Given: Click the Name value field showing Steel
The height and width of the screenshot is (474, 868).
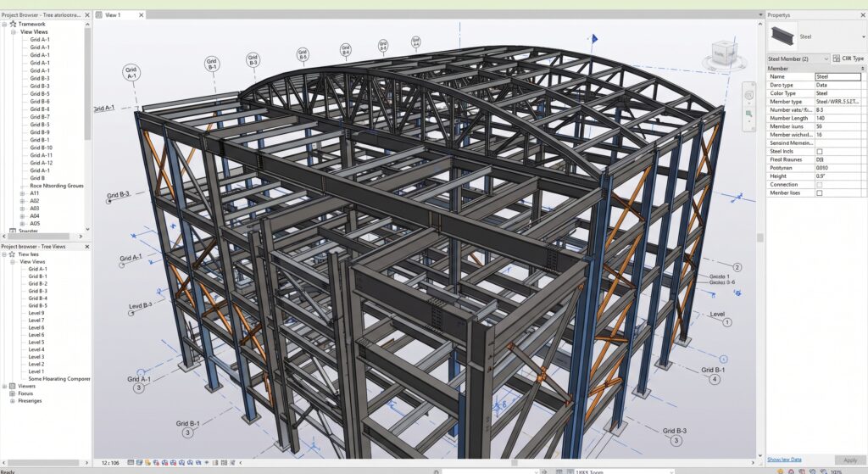Looking at the screenshot, I should [838, 76].
